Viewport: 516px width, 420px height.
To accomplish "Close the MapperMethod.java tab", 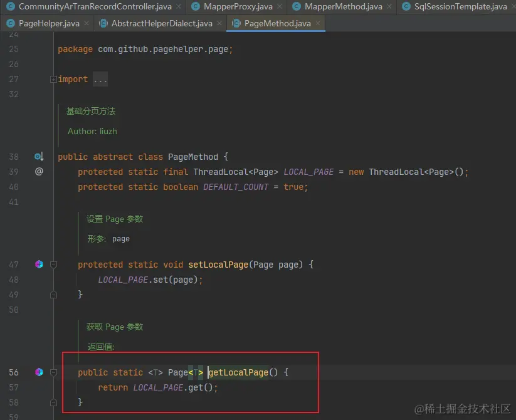I will pyautogui.click(x=389, y=6).
